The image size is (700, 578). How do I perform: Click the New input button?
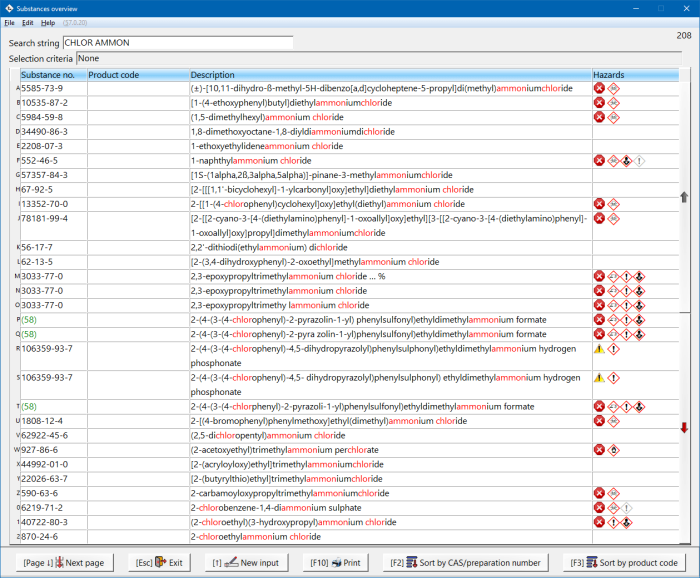[245, 563]
